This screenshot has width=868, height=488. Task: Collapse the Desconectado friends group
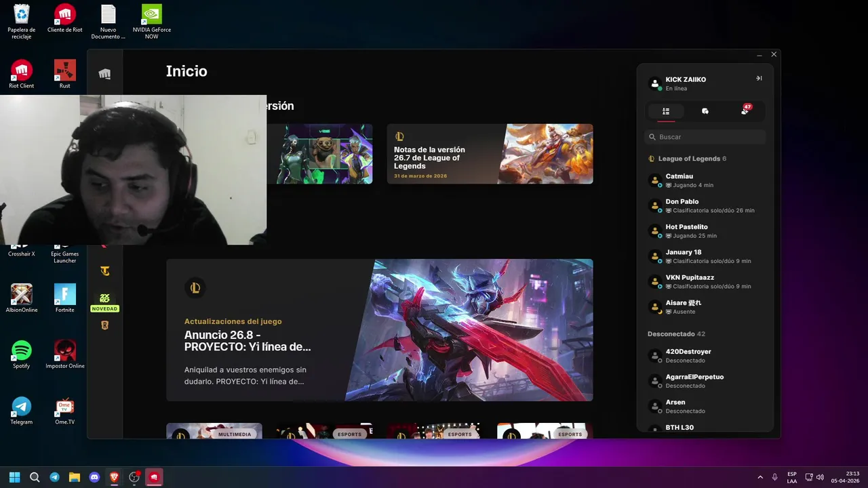click(676, 334)
